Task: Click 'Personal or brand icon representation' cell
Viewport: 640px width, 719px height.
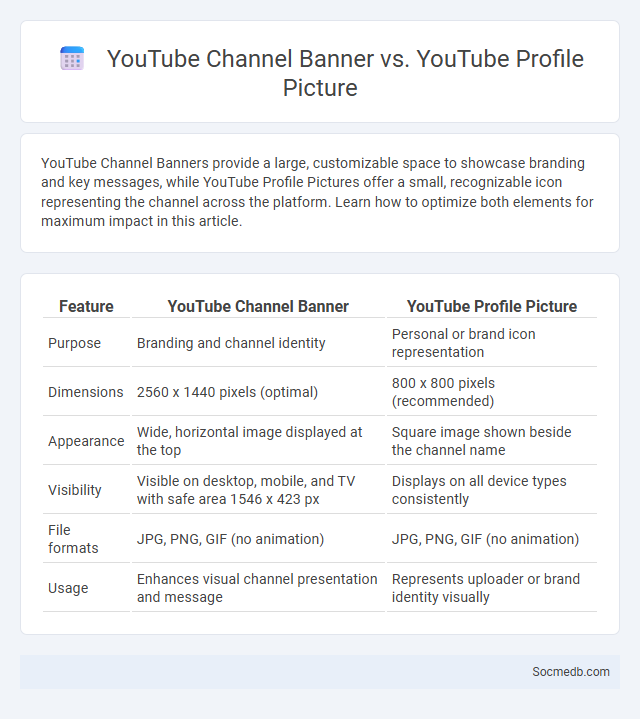Action: [491, 343]
